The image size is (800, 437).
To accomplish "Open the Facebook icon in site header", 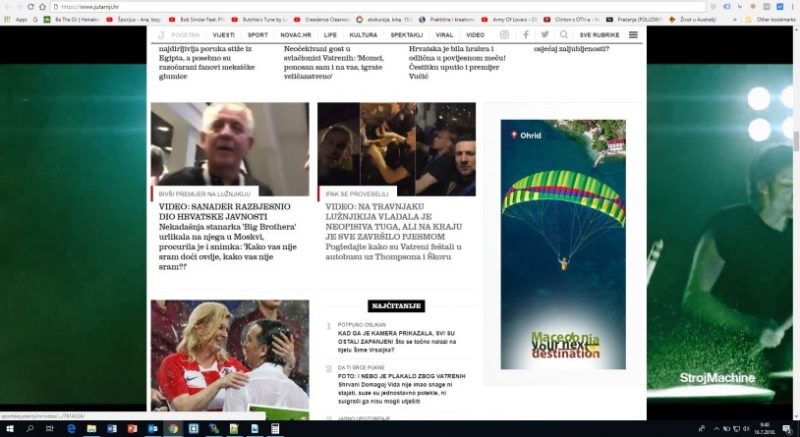I will [x=526, y=35].
